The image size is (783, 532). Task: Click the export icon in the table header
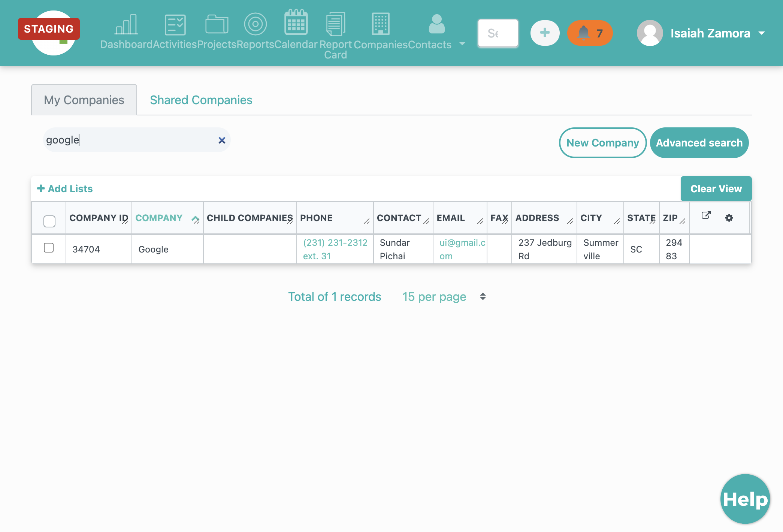click(x=706, y=215)
